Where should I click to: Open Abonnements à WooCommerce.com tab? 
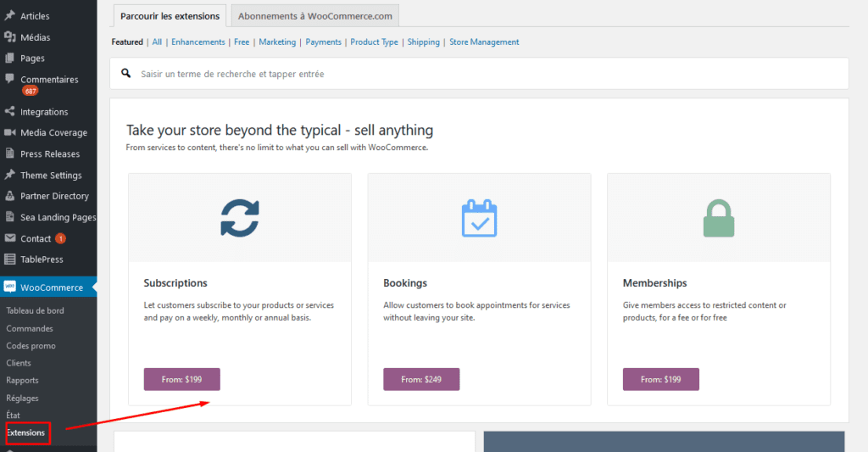click(315, 16)
